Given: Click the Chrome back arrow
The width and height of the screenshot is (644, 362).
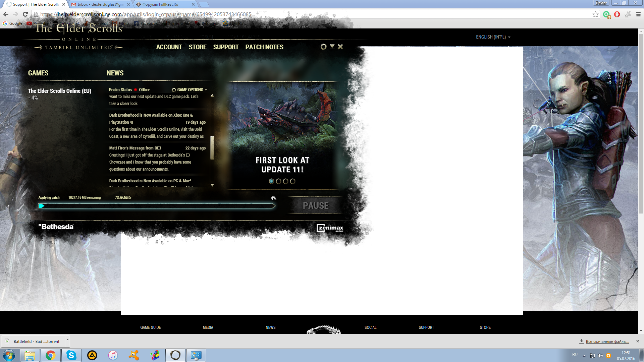Looking at the screenshot, I should (x=6, y=14).
